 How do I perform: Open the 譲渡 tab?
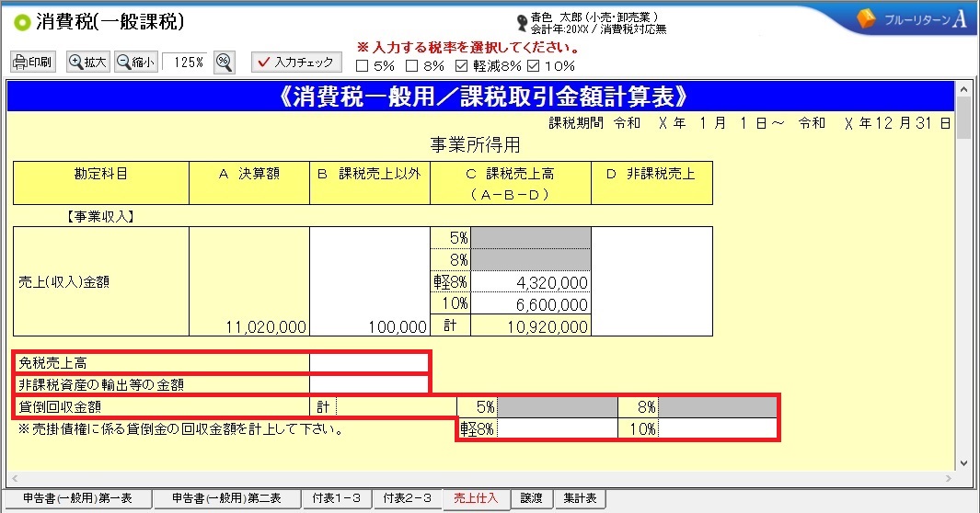tap(531, 498)
